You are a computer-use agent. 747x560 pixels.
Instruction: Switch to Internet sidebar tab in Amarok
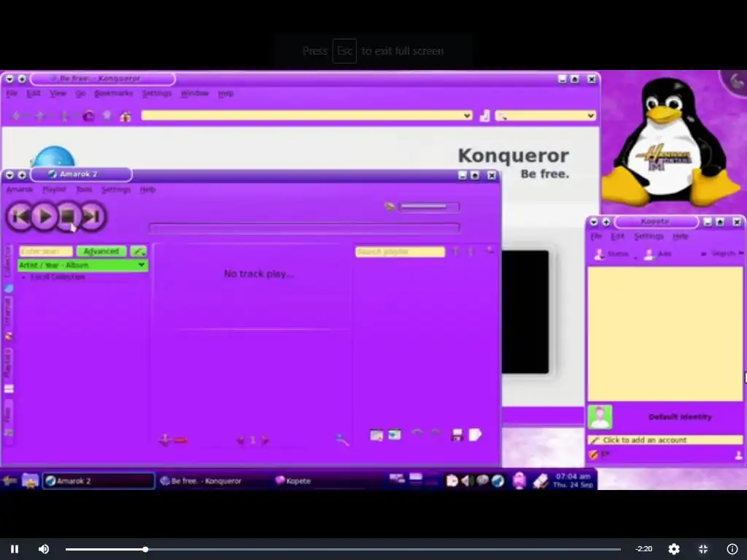8,318
